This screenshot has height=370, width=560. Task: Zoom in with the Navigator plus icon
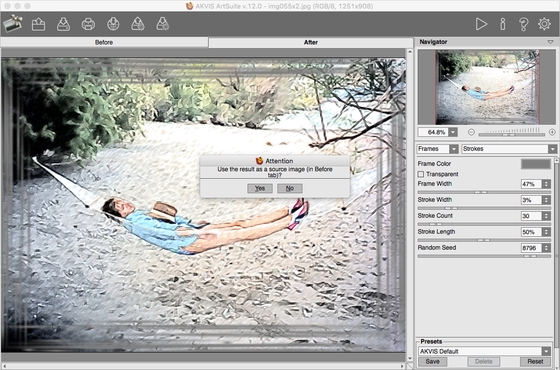[552, 132]
